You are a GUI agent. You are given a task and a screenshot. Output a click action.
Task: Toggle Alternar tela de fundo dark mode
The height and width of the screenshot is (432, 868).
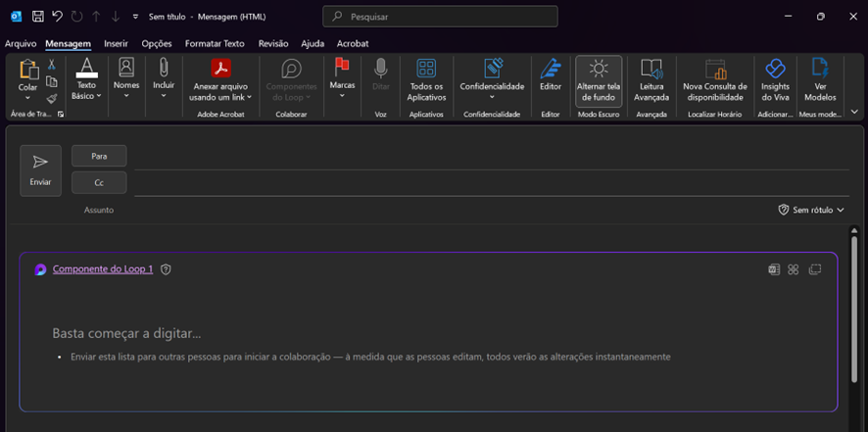pos(599,80)
